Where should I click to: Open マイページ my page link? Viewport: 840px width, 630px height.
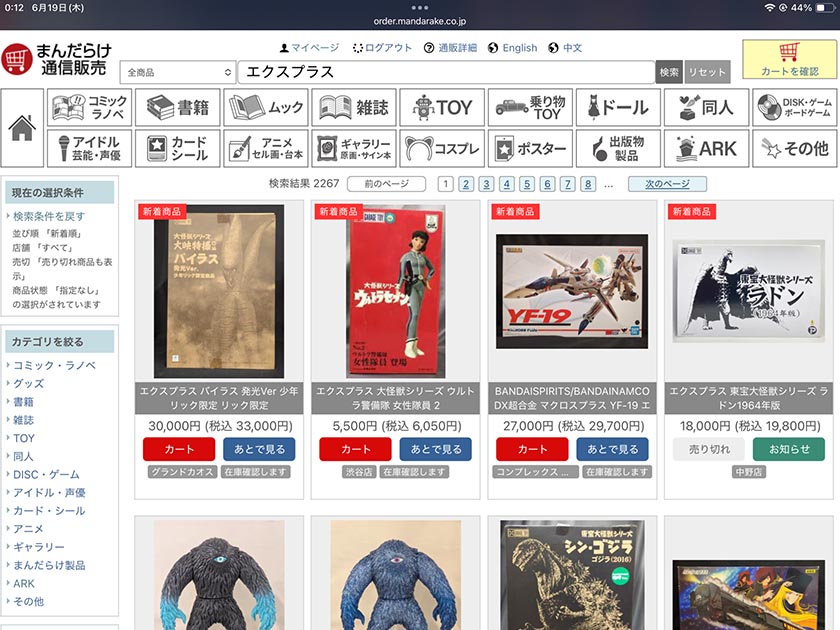click(x=309, y=48)
